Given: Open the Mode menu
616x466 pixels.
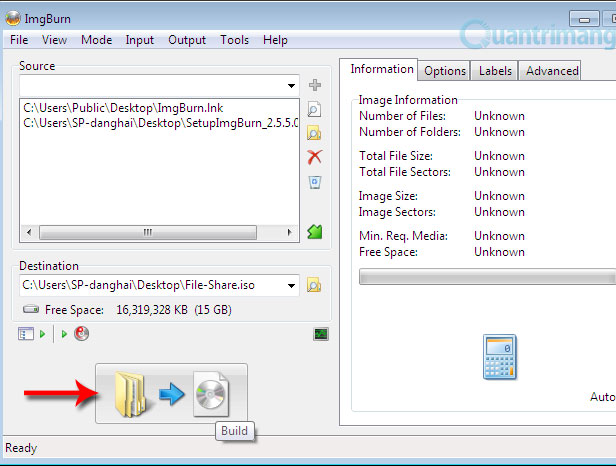Looking at the screenshot, I should (96, 40).
